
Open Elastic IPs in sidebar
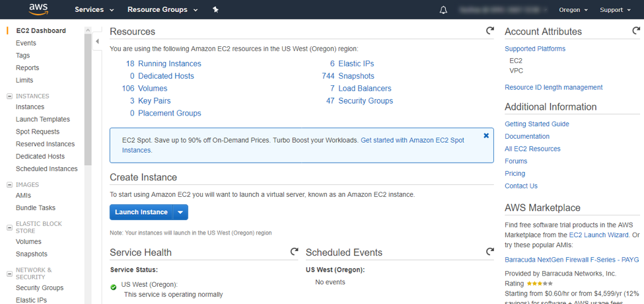pyautogui.click(x=31, y=300)
